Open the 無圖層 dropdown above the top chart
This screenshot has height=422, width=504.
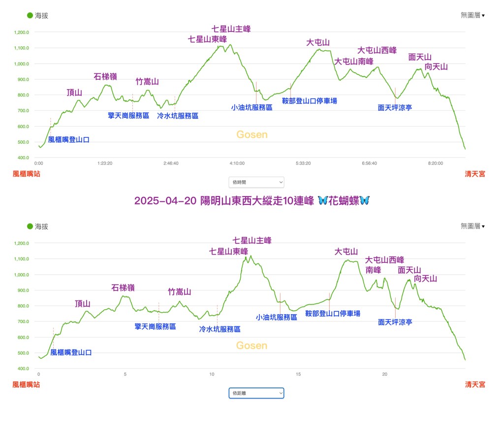(472, 15)
